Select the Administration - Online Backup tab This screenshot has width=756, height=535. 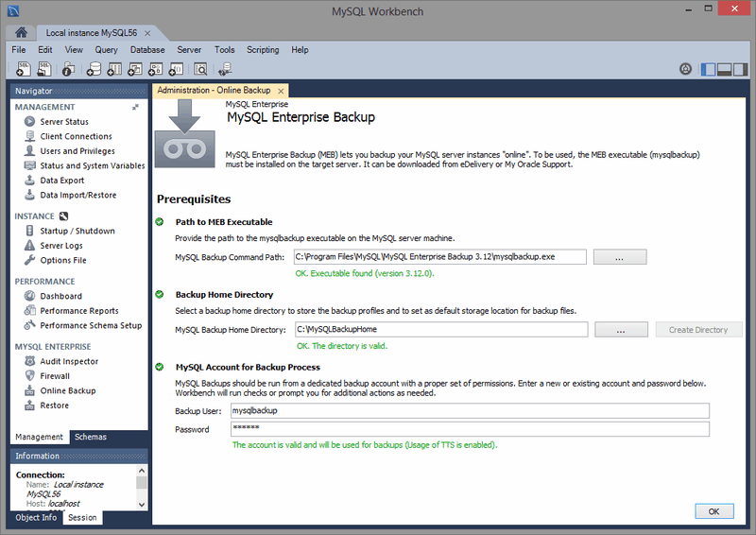coord(214,90)
